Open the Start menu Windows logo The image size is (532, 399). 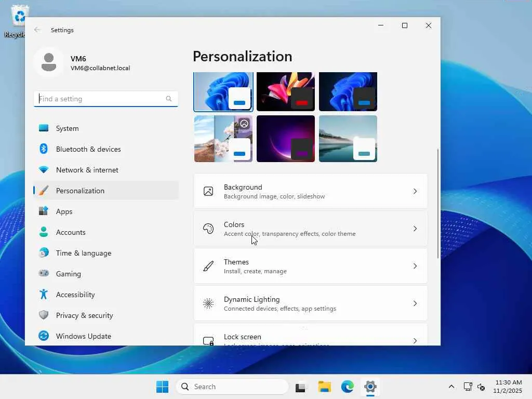point(162,387)
